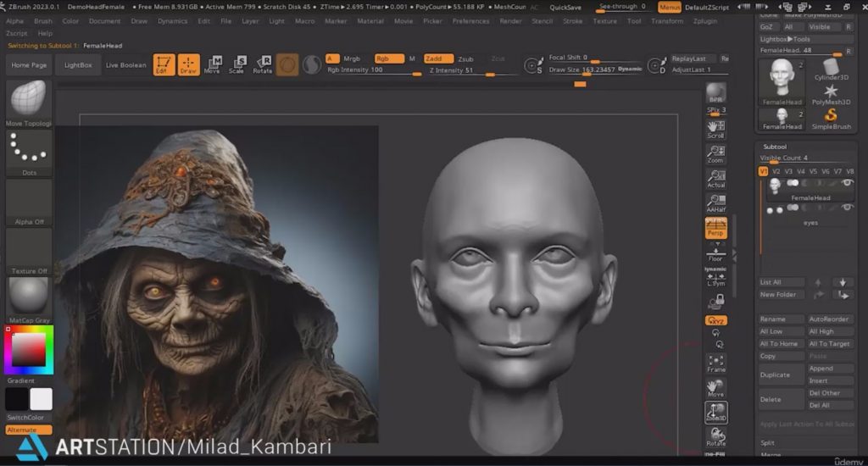Move subtool down with arrow
868x466 pixels.
click(x=843, y=282)
